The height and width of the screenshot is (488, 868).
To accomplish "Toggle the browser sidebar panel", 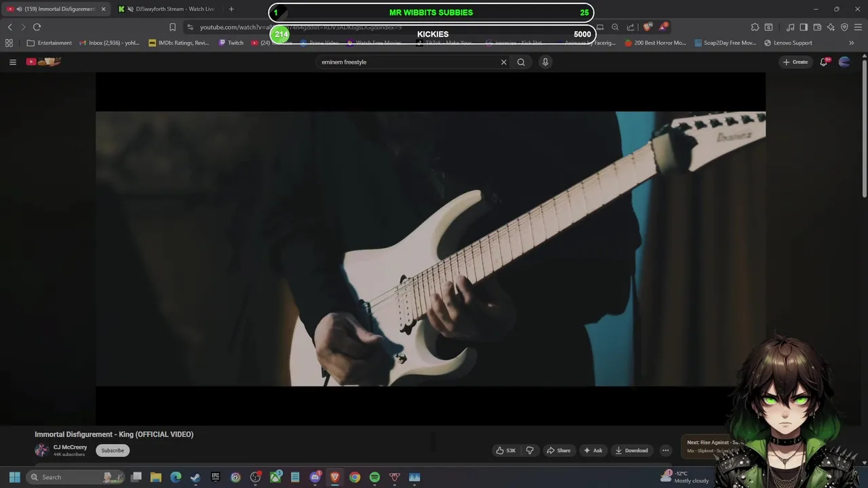I will (x=804, y=27).
